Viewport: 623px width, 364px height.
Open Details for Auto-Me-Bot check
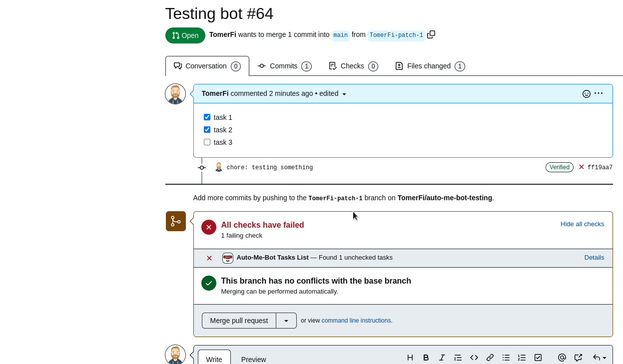(594, 257)
